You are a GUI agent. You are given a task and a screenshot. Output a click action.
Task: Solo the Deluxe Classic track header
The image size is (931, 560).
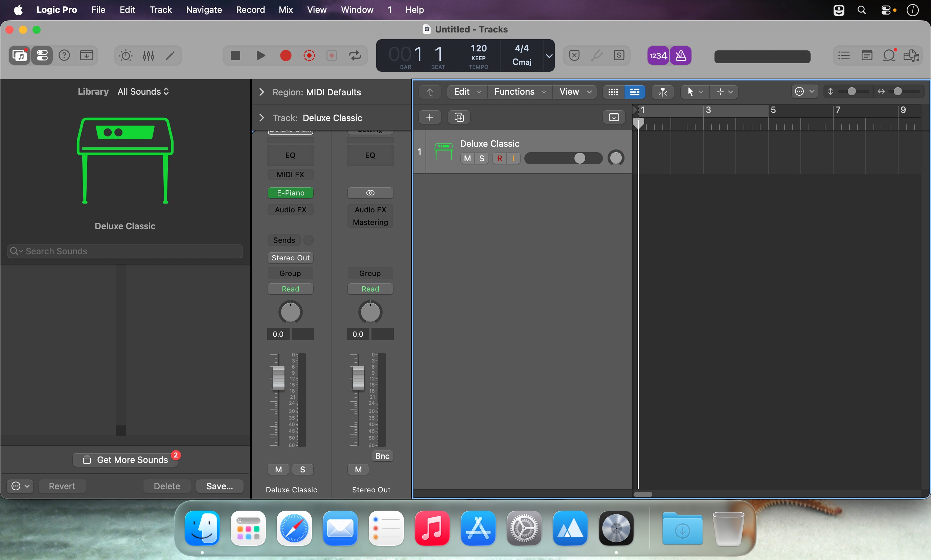click(482, 159)
